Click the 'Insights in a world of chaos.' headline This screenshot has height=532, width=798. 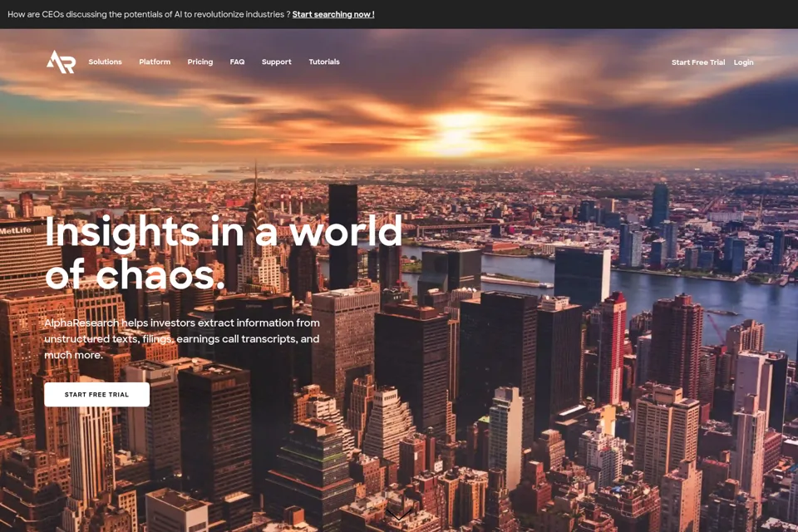(x=224, y=253)
